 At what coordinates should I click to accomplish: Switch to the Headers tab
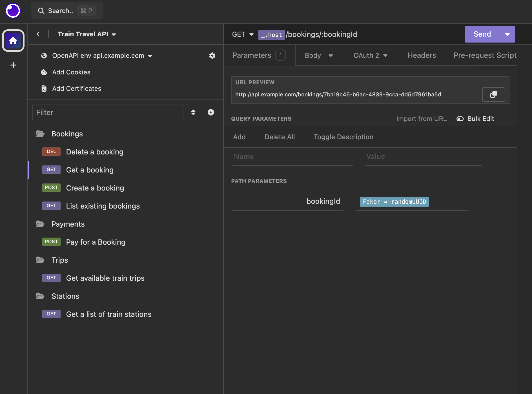(421, 55)
